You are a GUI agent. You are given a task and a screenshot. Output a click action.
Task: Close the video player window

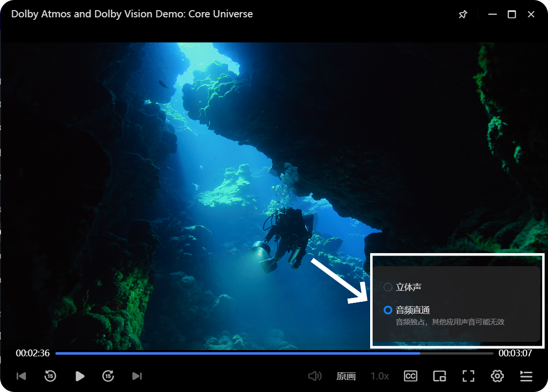tap(531, 14)
